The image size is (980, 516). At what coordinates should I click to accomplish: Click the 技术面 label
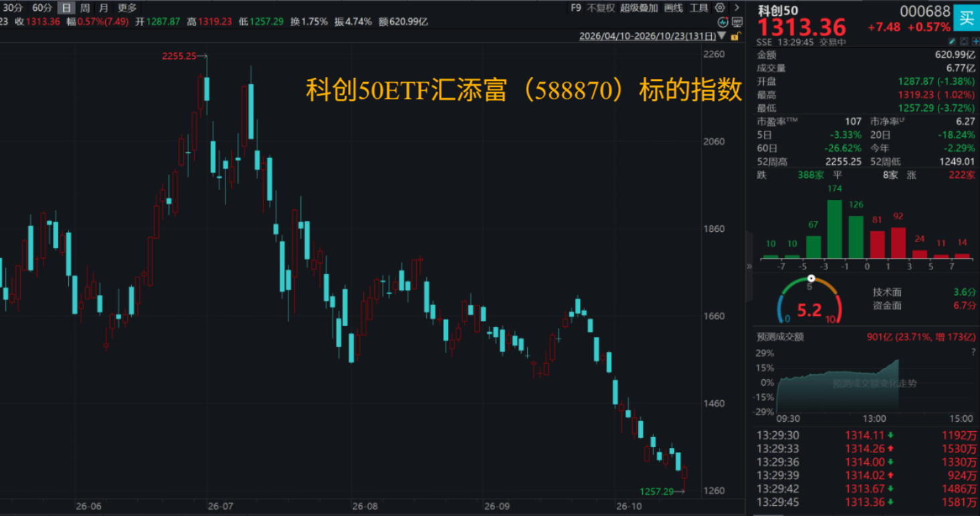pyautogui.click(x=887, y=292)
